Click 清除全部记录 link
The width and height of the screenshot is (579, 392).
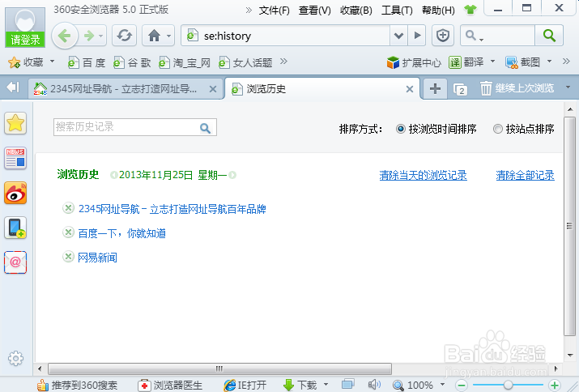[525, 175]
